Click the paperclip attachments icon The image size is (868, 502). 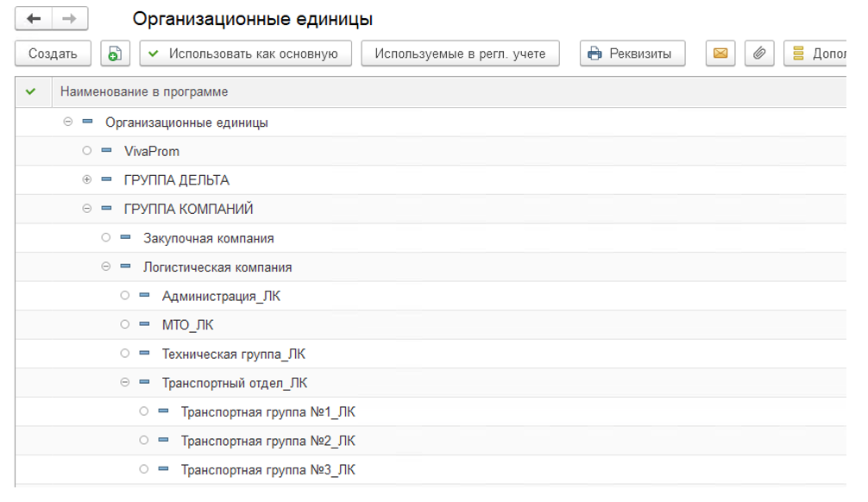coord(758,53)
